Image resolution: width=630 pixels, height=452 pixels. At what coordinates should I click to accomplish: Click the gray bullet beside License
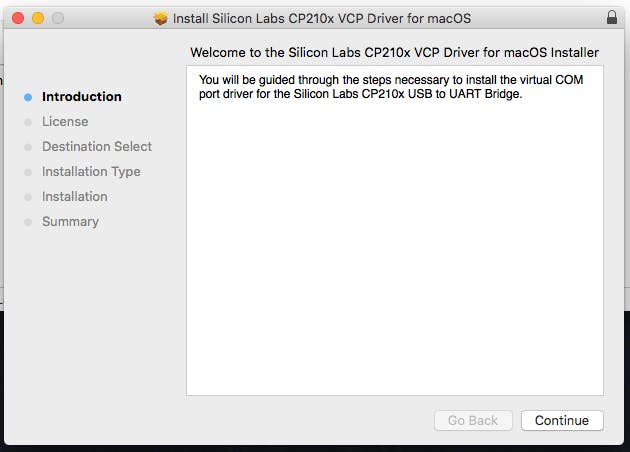point(28,122)
